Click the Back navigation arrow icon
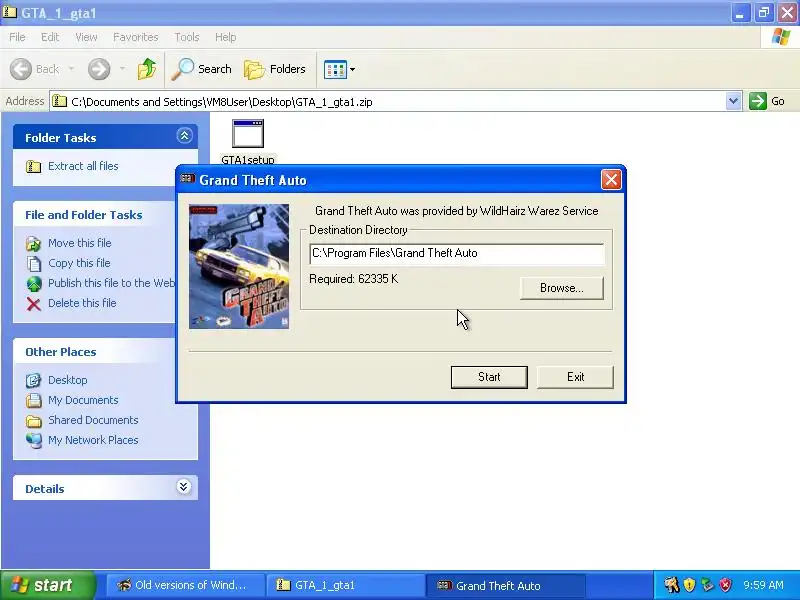Viewport: 800px width, 600px height. 21,69
